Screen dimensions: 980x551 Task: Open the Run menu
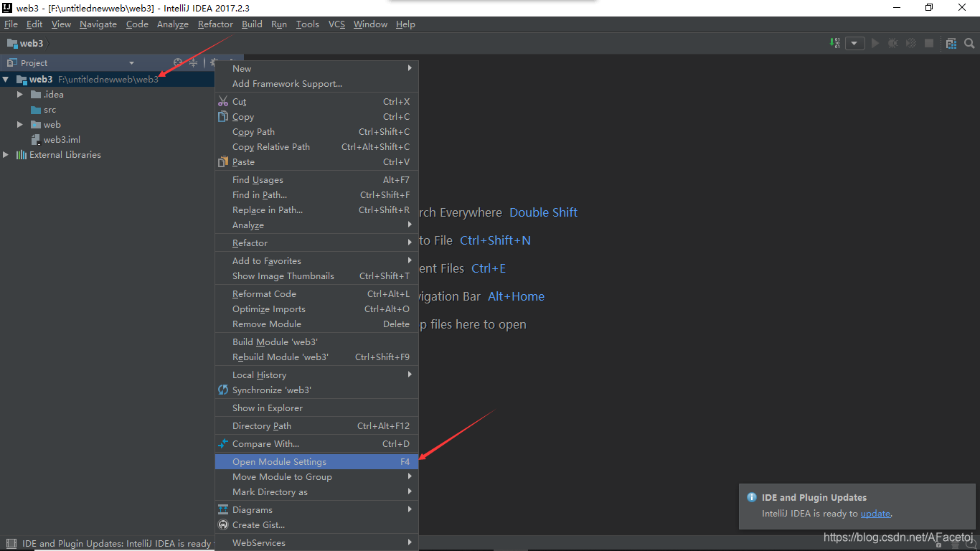pyautogui.click(x=279, y=24)
